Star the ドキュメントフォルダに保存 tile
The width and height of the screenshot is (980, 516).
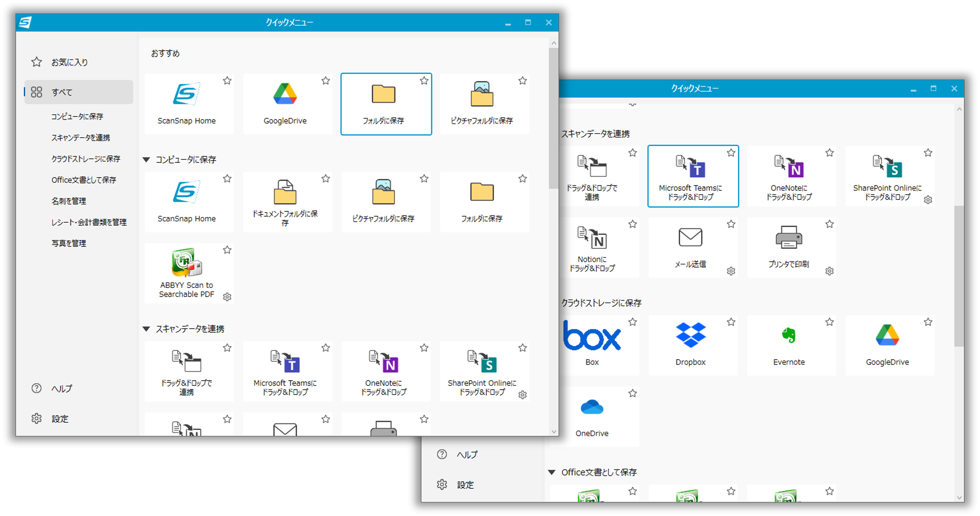326,179
